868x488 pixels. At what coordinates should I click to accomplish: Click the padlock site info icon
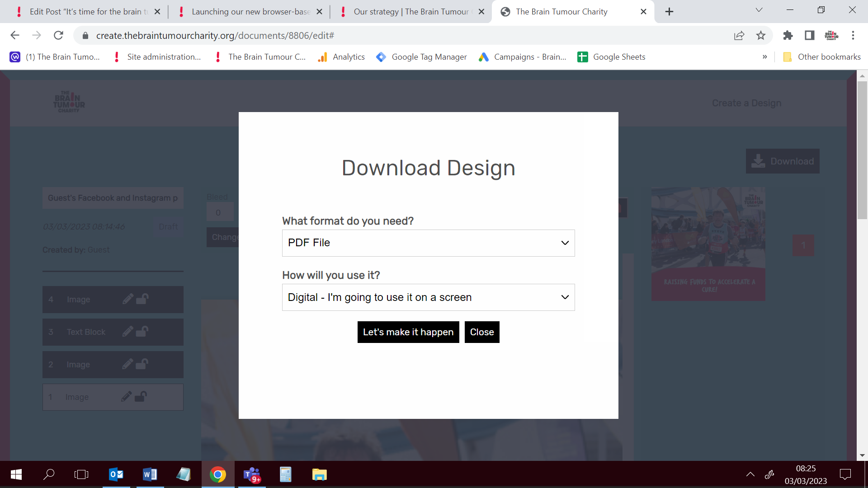tap(85, 36)
